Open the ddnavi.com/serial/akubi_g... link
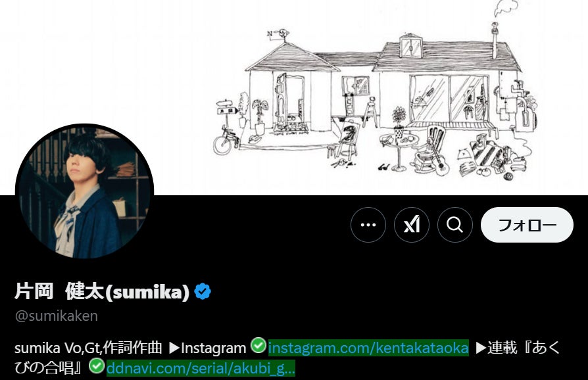Viewport: 588px width, 380px height. pyautogui.click(x=201, y=368)
